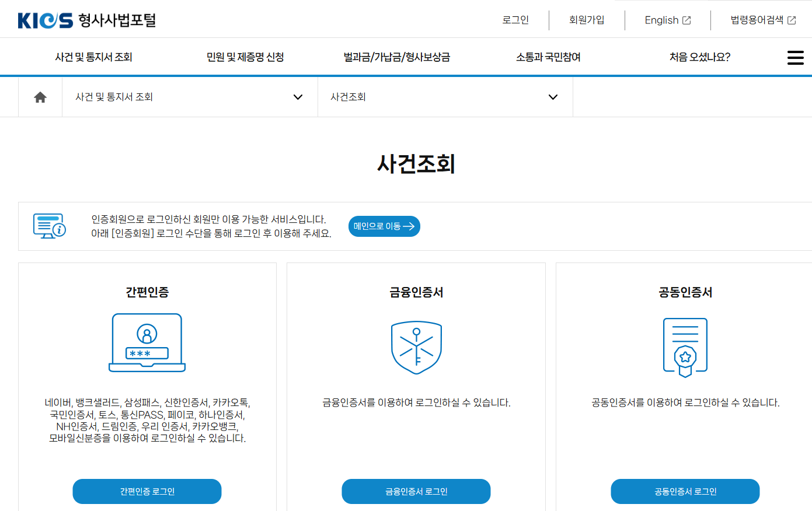Click the 간편인증 로그인 button
The height and width of the screenshot is (511, 812).
point(147,491)
